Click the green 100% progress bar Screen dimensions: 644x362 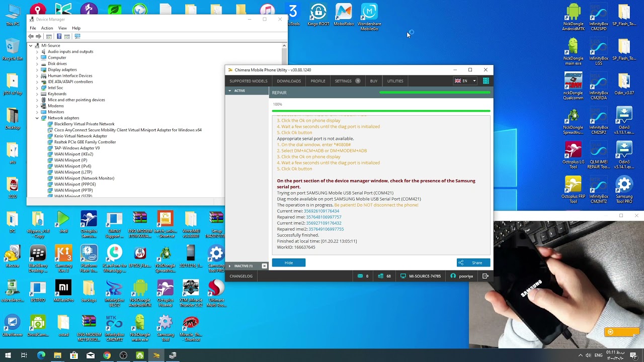pyautogui.click(x=381, y=111)
